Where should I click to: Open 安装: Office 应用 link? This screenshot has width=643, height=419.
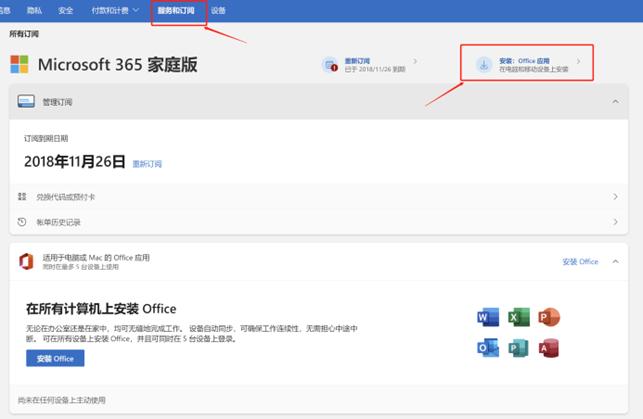click(x=524, y=61)
